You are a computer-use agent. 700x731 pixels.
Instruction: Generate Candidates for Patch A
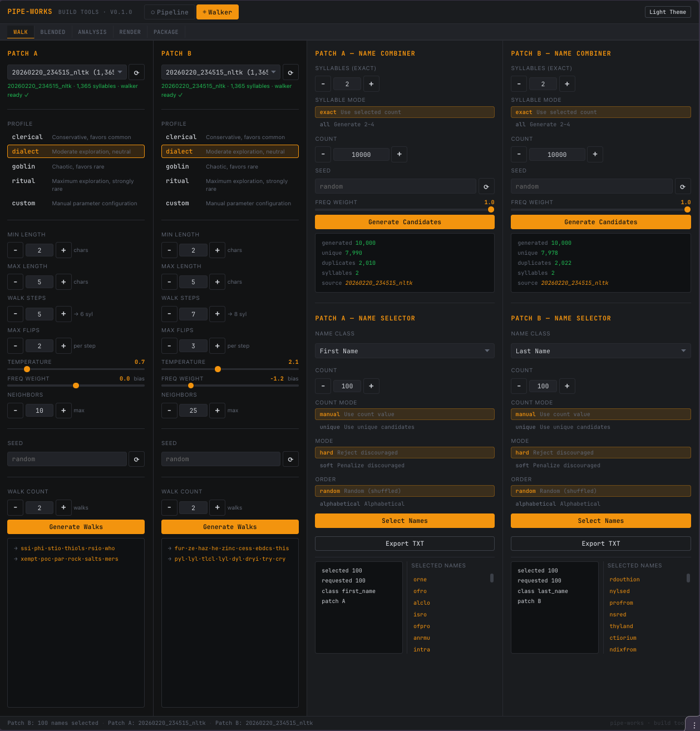coord(405,222)
